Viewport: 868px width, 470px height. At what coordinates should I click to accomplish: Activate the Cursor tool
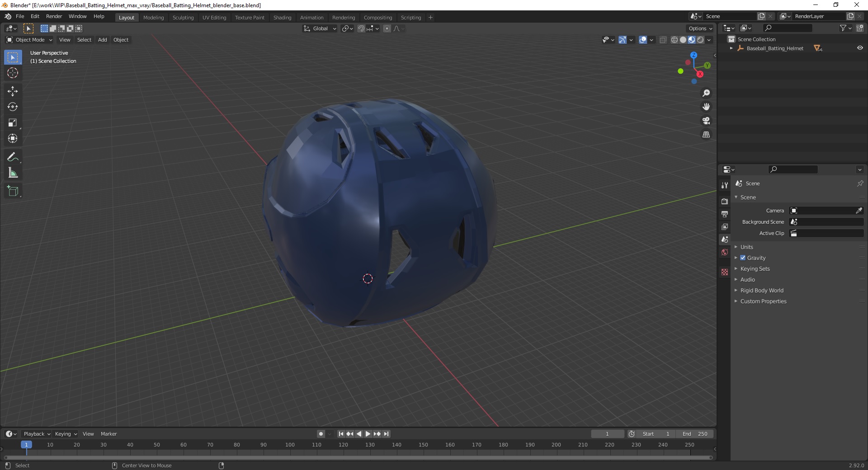[13, 73]
